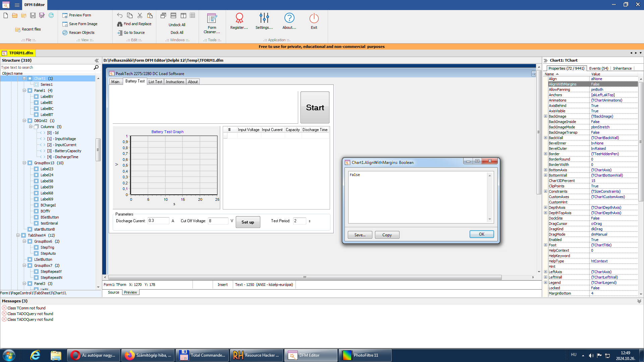Click the Find and Replace binoculars
Viewport: 644px width, 362px height.
tap(120, 24)
